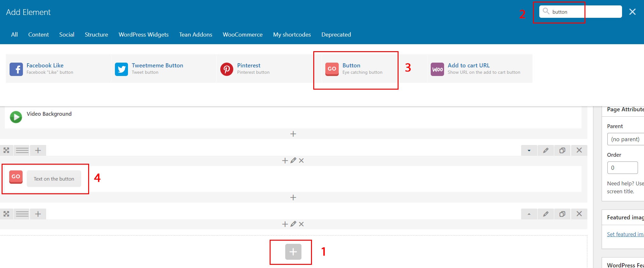Screen dimensions: 644x268
Task: Select the Woo Add to cart URL icon
Action: point(437,69)
